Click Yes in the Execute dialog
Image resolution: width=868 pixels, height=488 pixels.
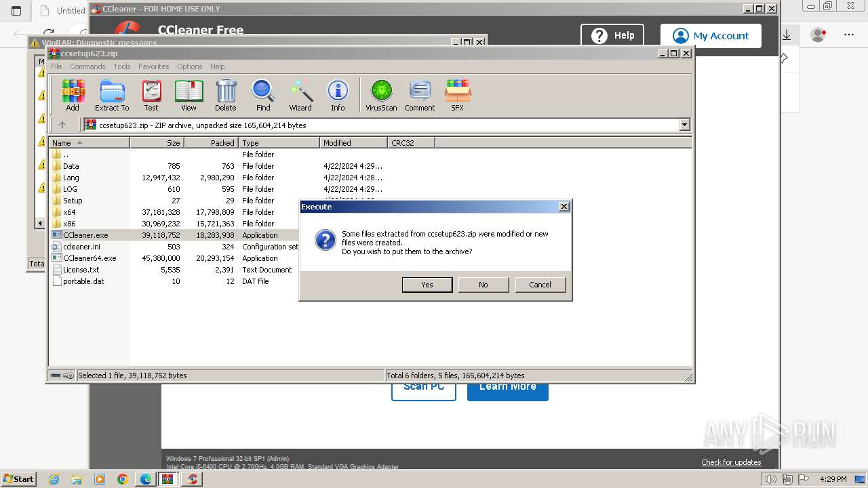click(427, 285)
